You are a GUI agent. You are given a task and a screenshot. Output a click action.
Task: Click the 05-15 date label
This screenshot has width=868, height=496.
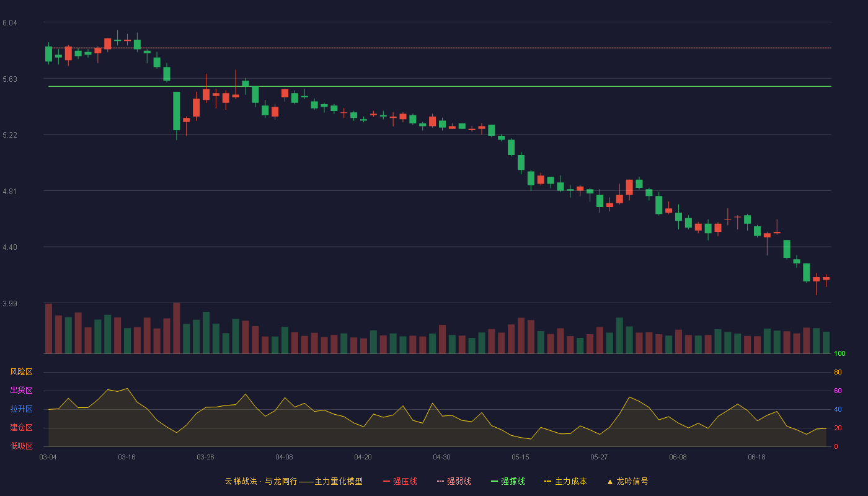521,457
